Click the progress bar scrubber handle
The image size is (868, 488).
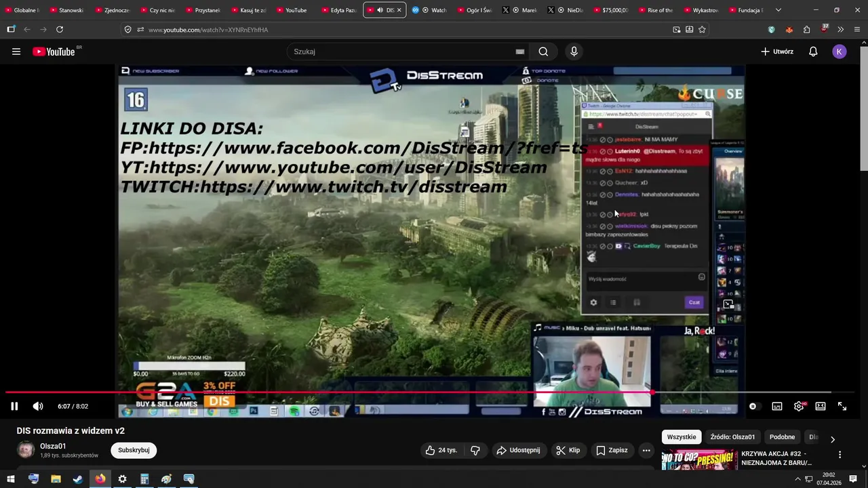point(652,392)
